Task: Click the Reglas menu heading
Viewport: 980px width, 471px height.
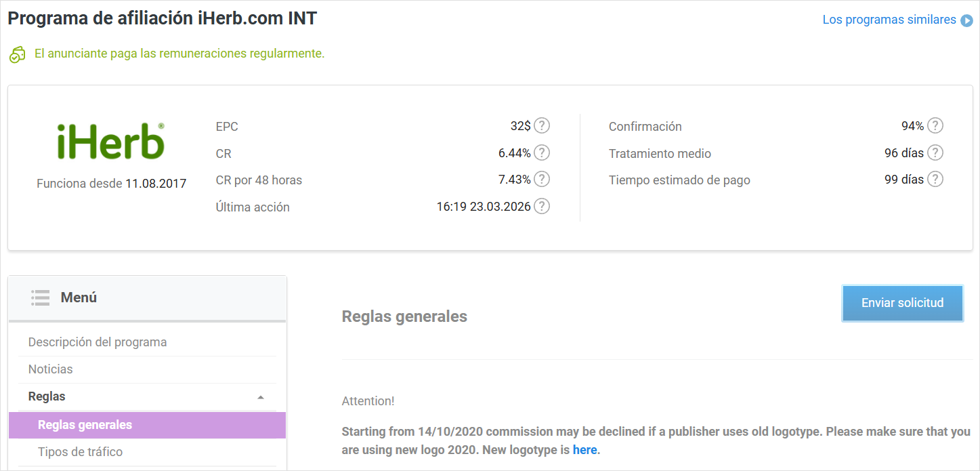Action: pyautogui.click(x=47, y=396)
